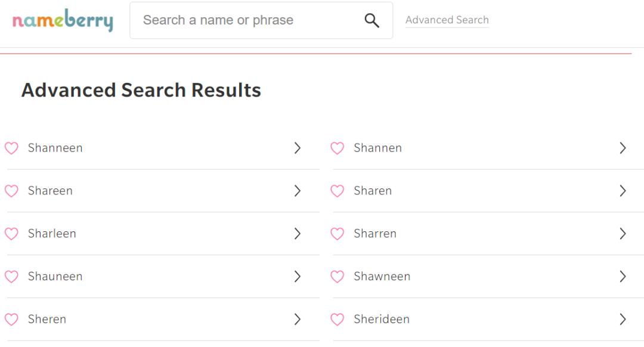Open the Shawneen name link
Viewport: 644px width, 347px height.
[x=382, y=277]
